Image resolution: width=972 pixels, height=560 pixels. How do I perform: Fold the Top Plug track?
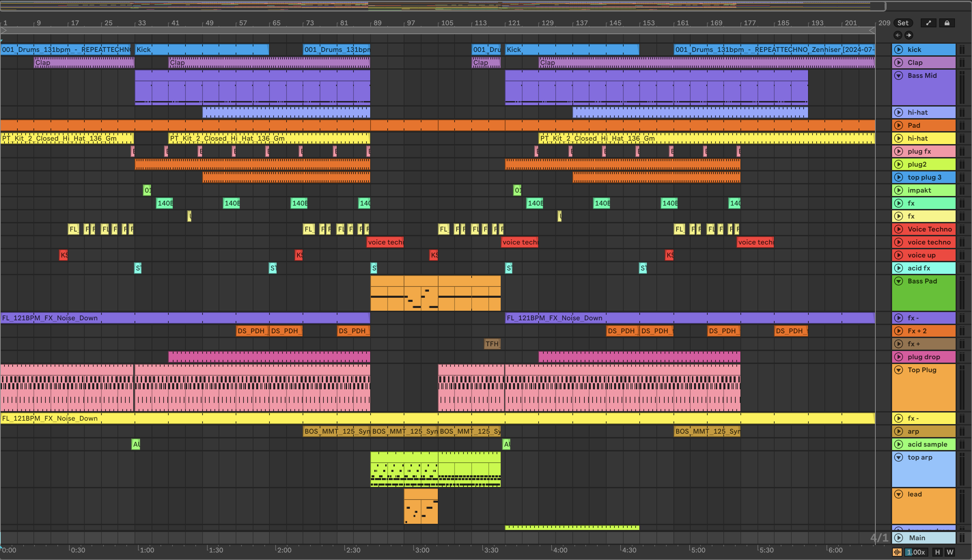[x=899, y=370]
